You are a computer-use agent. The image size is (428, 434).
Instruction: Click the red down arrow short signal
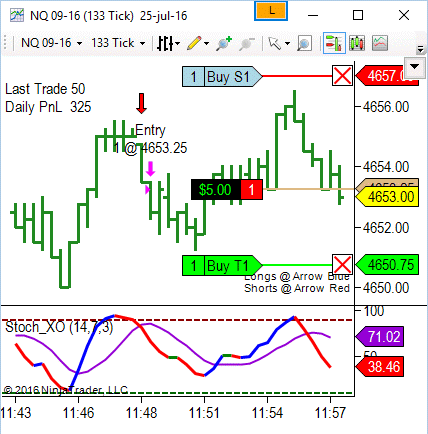click(142, 103)
